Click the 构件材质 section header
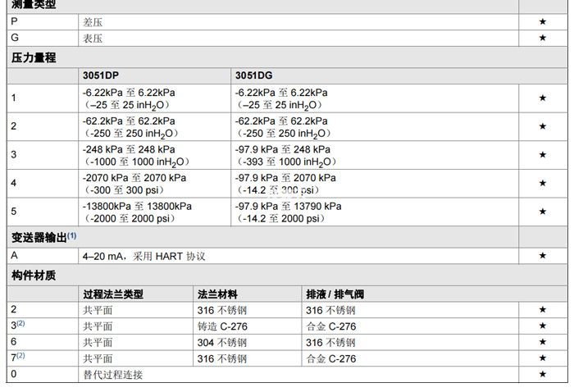 click(287, 276)
